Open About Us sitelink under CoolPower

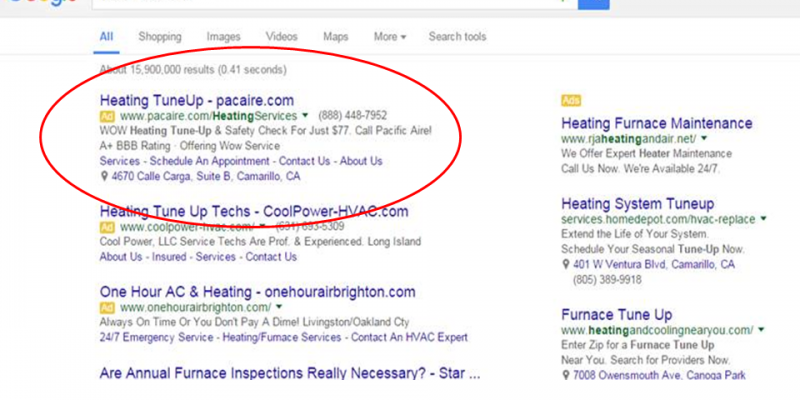coord(120,257)
